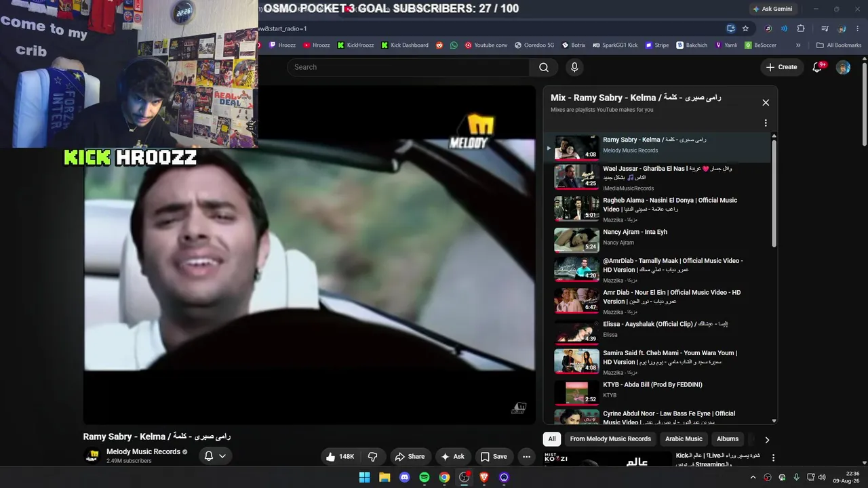Open Discord from the taskbar
The height and width of the screenshot is (488, 868).
[x=405, y=477]
